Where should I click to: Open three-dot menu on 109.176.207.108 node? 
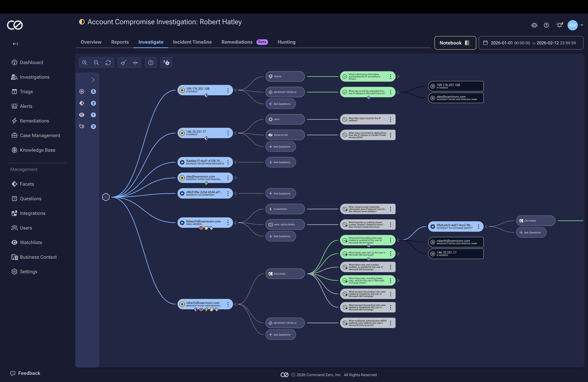228,90
